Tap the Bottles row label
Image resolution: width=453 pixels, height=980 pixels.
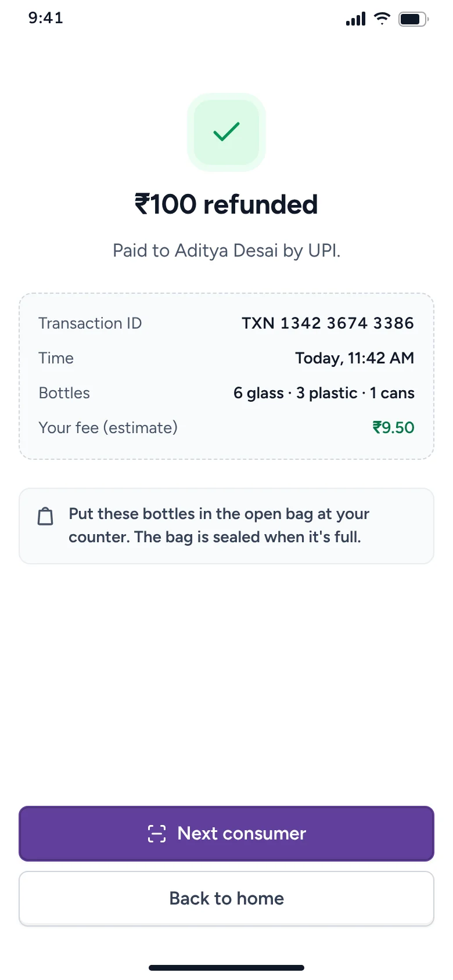[x=64, y=393]
